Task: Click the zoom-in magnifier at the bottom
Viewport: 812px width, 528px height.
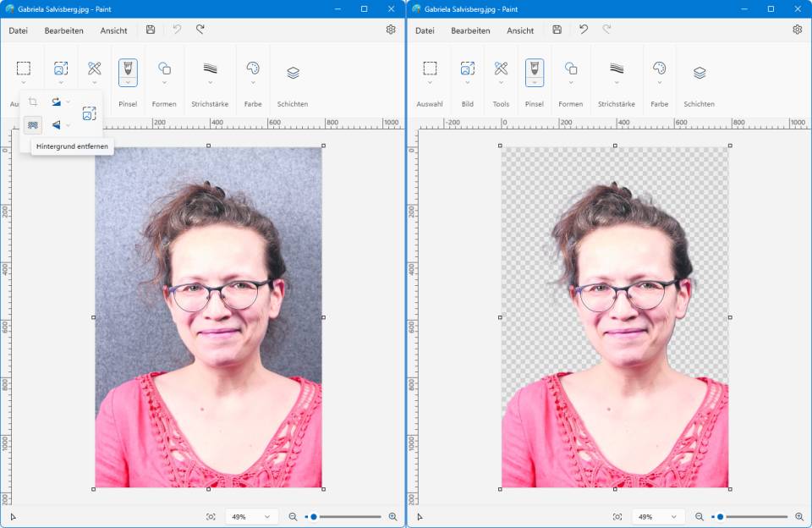Action: tap(392, 515)
